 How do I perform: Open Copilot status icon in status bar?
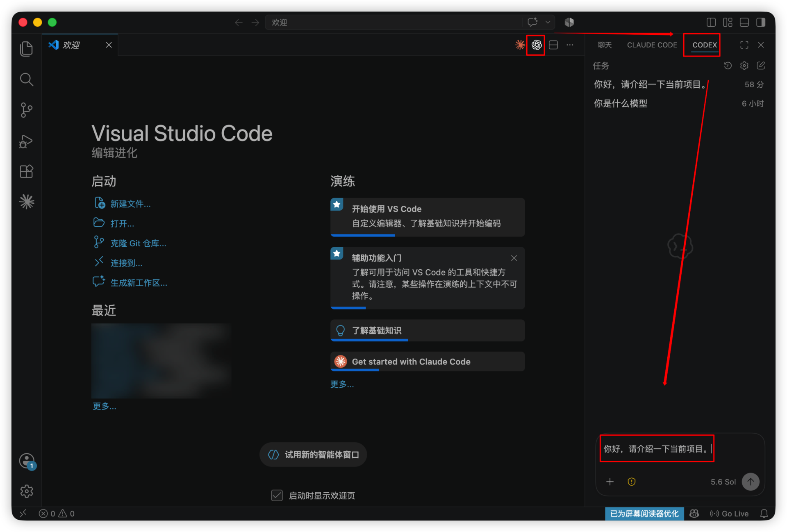(x=694, y=514)
